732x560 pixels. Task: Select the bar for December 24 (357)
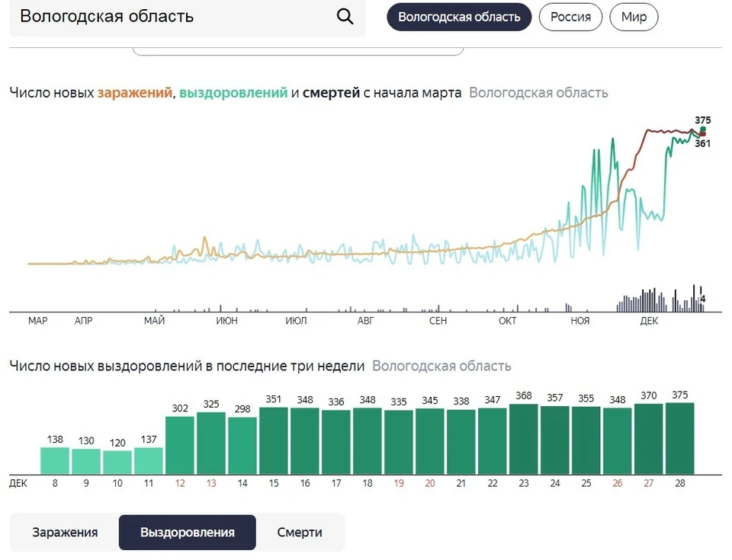point(555,440)
